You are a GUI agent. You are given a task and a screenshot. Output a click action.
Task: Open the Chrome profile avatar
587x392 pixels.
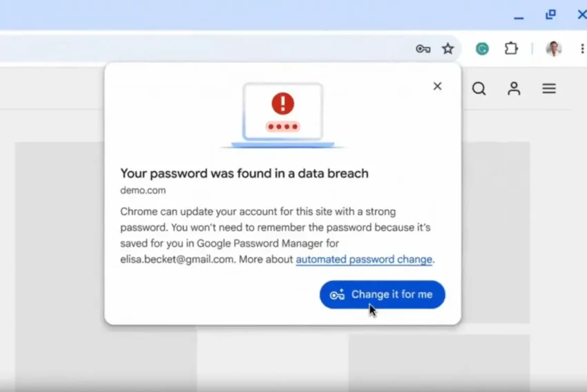tap(554, 48)
